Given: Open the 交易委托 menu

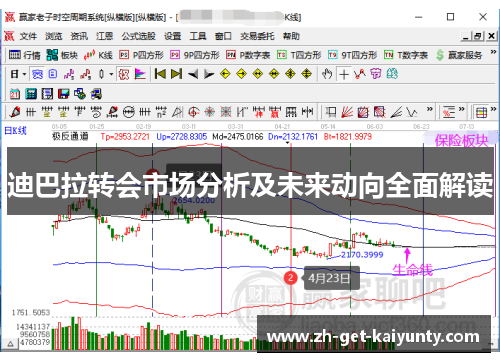Looking at the screenshot, I should (x=257, y=36).
